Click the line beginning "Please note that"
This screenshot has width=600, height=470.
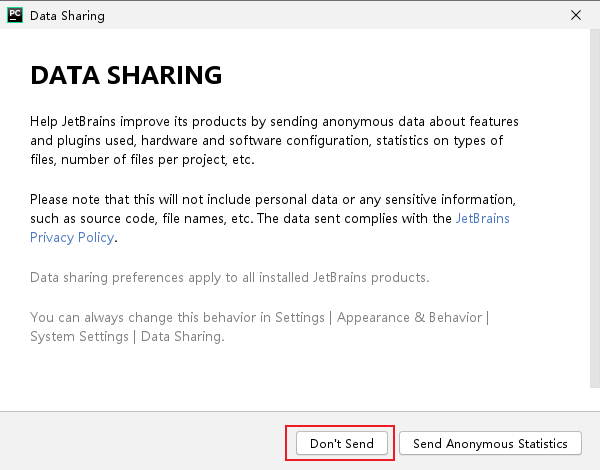click(x=272, y=199)
